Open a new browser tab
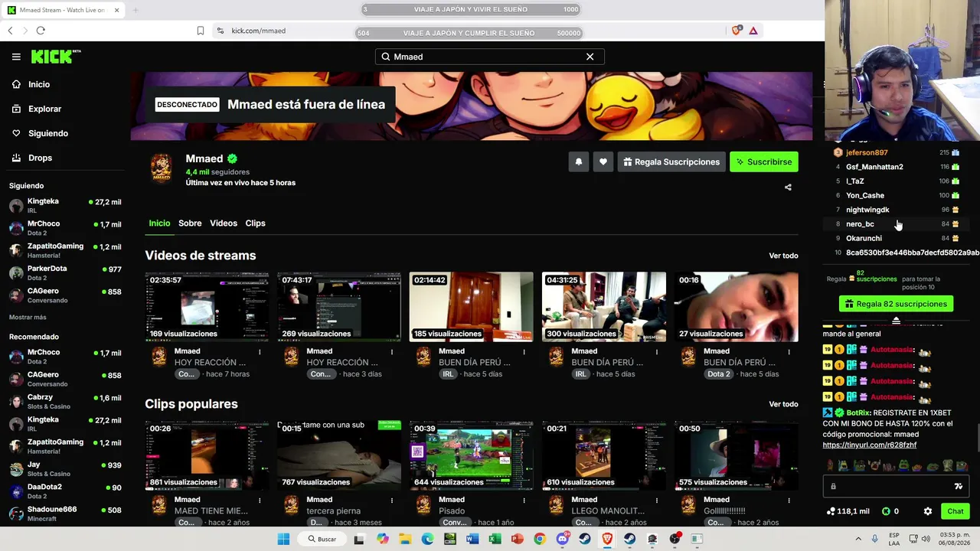Image resolution: width=980 pixels, height=551 pixels. pos(136,10)
